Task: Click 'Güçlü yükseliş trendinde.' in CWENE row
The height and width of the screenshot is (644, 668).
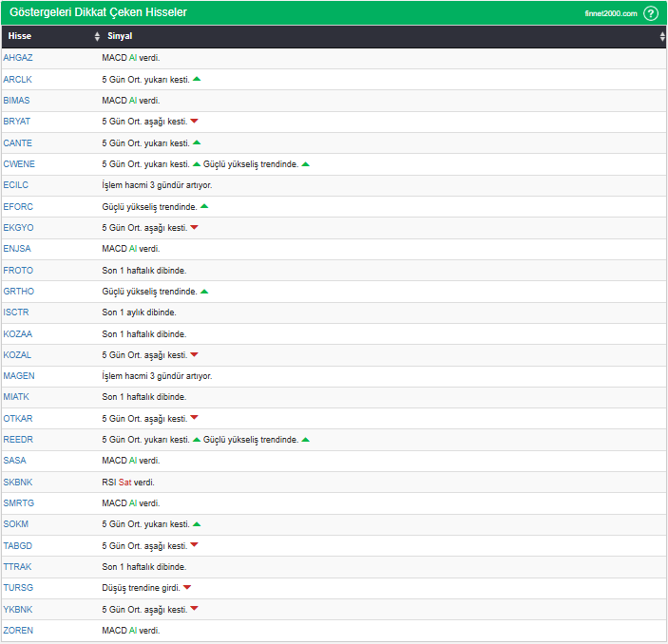Action: coord(251,164)
